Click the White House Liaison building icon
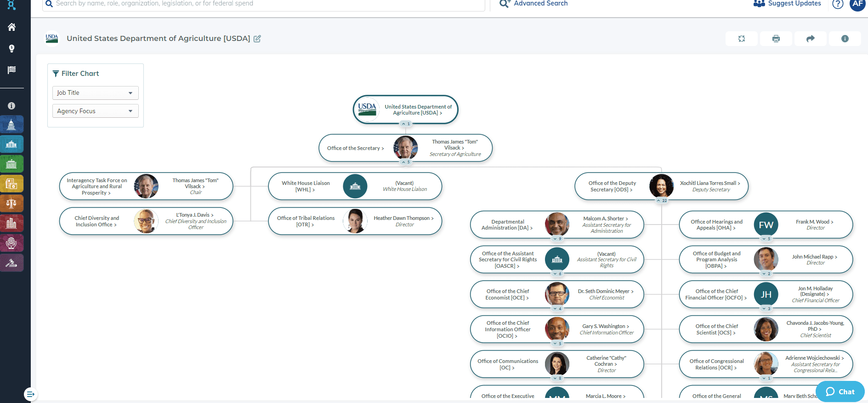Screen dimensions: 868x403 pos(355,186)
